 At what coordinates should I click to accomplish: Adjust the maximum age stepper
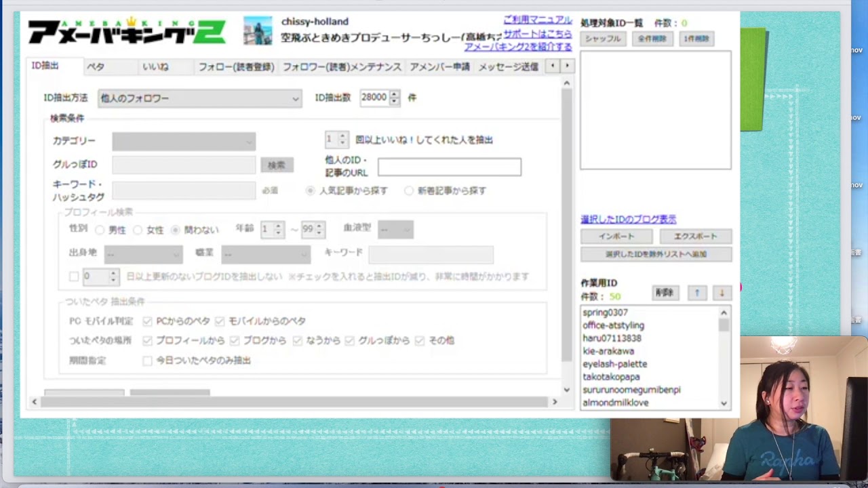pyautogui.click(x=319, y=230)
